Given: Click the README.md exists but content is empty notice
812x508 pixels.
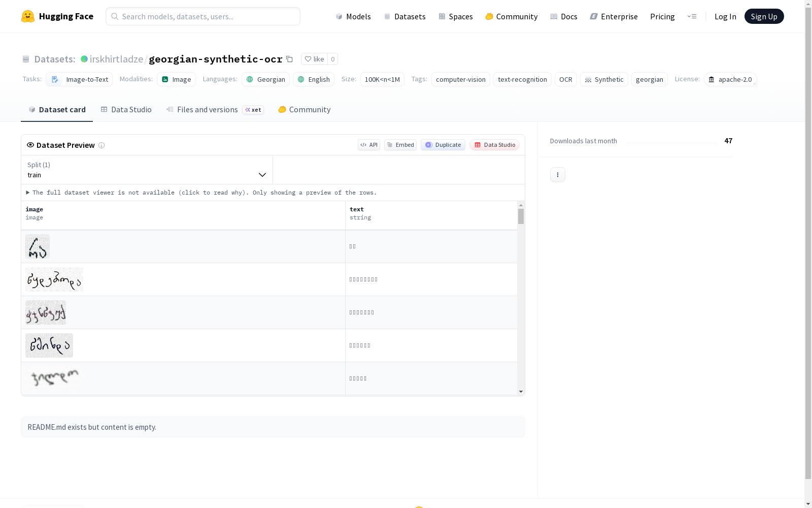Looking at the screenshot, I should 273,427.
